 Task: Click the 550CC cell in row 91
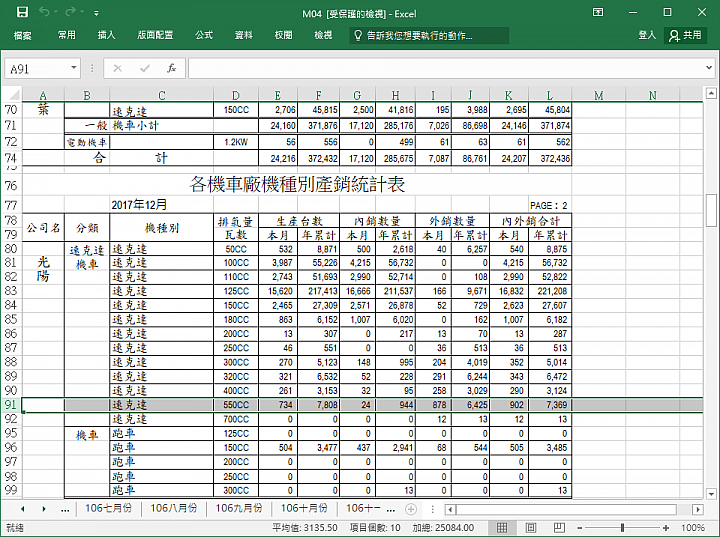[236, 405]
